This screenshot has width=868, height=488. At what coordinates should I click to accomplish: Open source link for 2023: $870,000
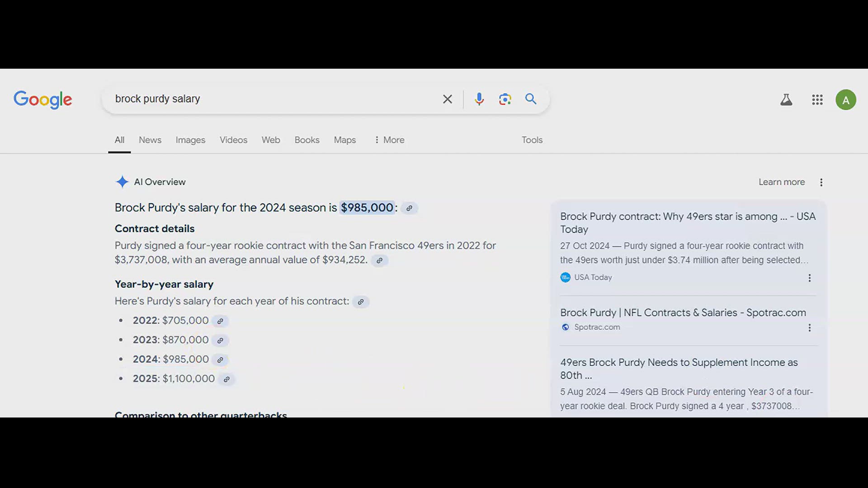tap(220, 340)
